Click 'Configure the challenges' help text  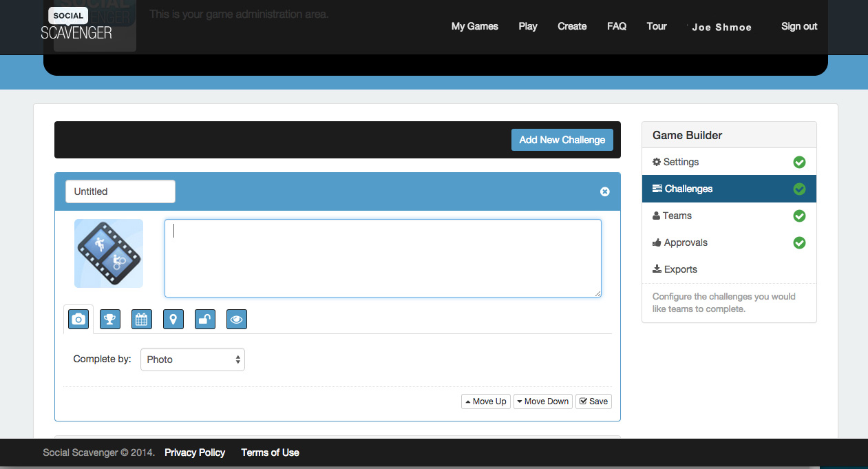click(724, 303)
